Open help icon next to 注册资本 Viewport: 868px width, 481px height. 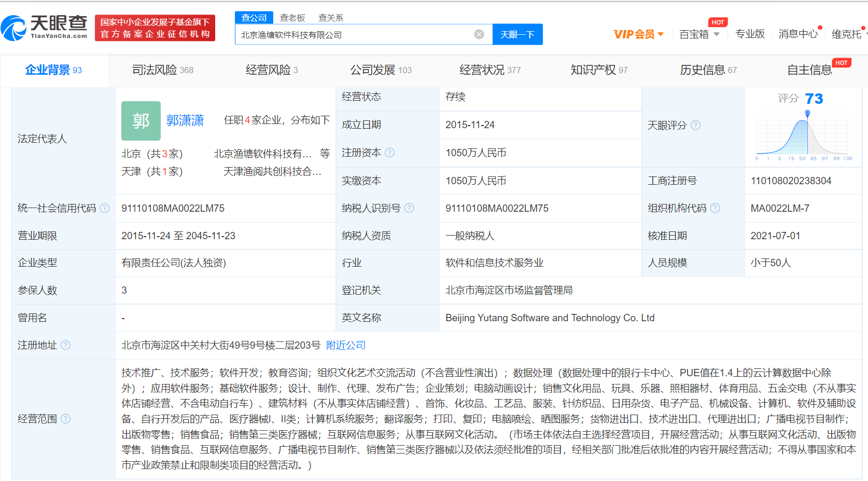coord(390,153)
